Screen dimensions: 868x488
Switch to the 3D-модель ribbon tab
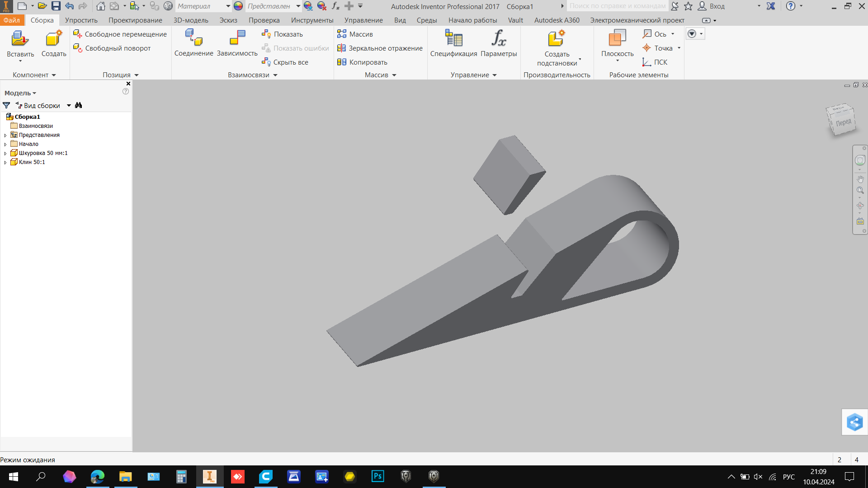click(x=191, y=20)
